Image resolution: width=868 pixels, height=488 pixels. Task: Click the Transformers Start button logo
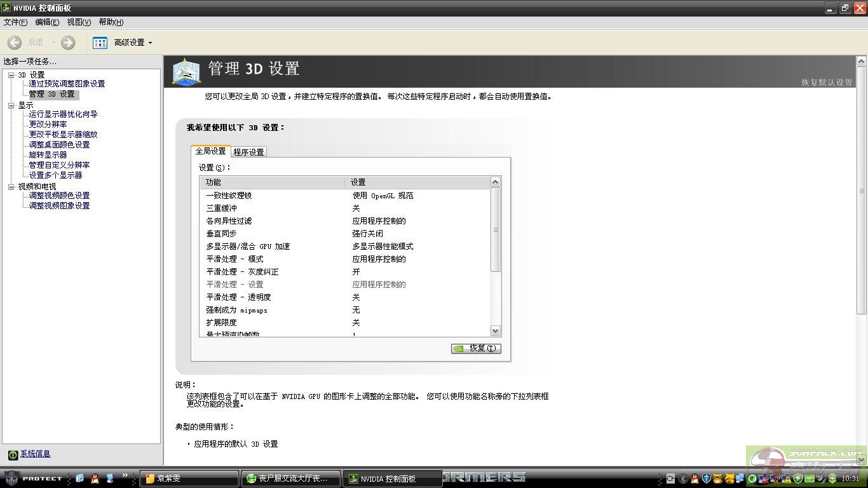click(11, 478)
